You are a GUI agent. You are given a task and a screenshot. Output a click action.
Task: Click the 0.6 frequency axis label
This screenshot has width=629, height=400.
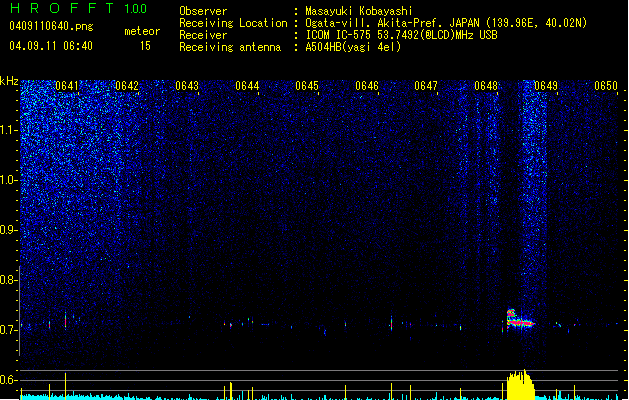tap(8, 380)
